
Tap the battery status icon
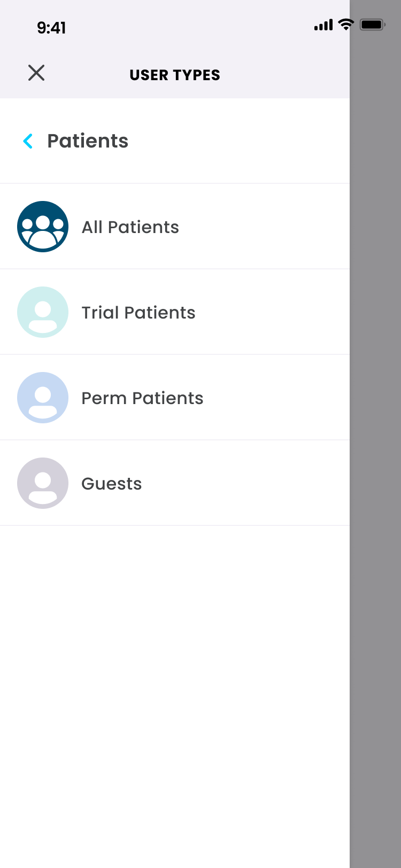tap(373, 25)
